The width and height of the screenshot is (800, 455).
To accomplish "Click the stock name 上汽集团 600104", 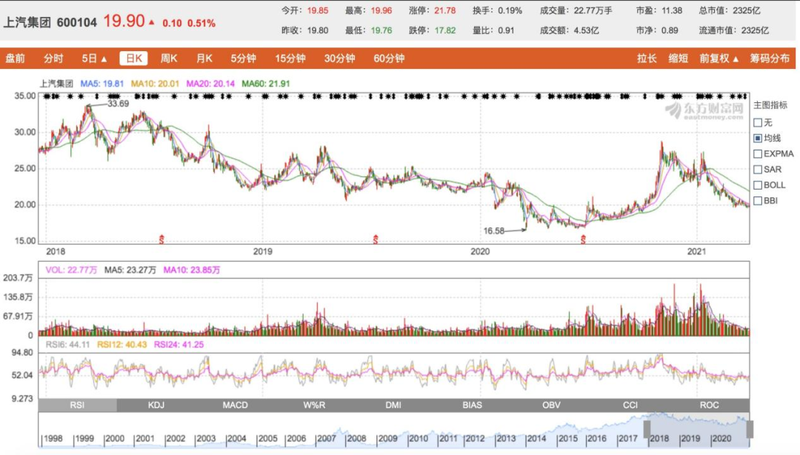I will click(50, 22).
